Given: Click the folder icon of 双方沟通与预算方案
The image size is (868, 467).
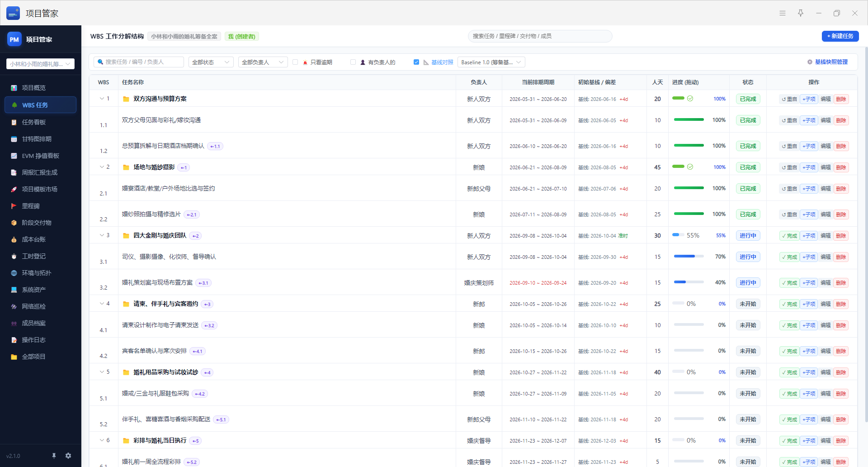Looking at the screenshot, I should 126,99.
